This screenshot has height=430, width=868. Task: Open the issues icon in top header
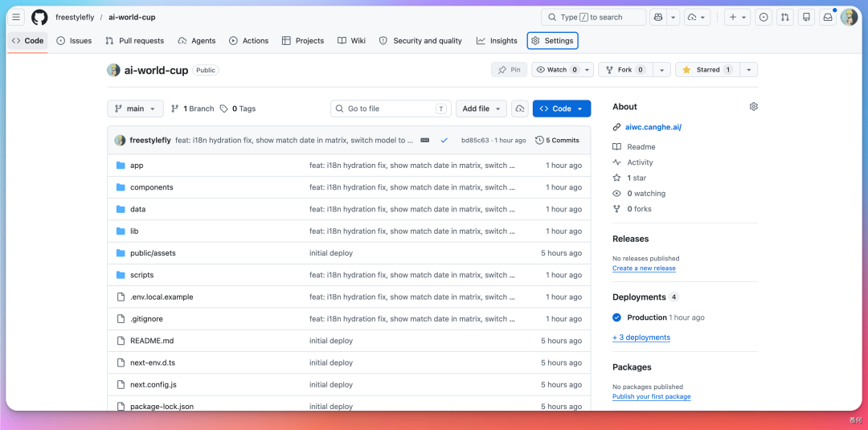tap(764, 17)
